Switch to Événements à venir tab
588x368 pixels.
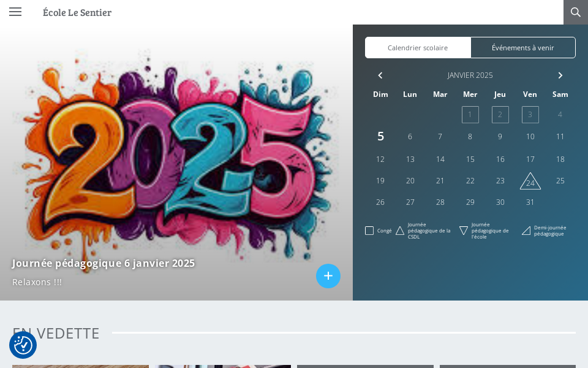point(522,48)
